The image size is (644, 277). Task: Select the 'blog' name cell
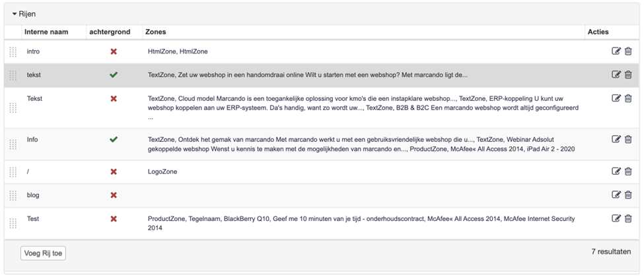(x=33, y=195)
